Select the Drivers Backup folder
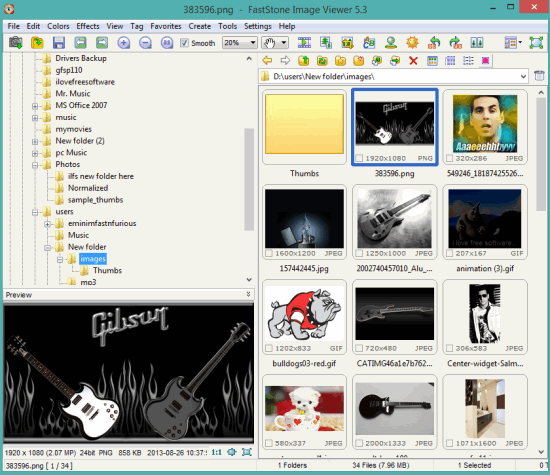This screenshot has height=475, width=550. (x=81, y=58)
